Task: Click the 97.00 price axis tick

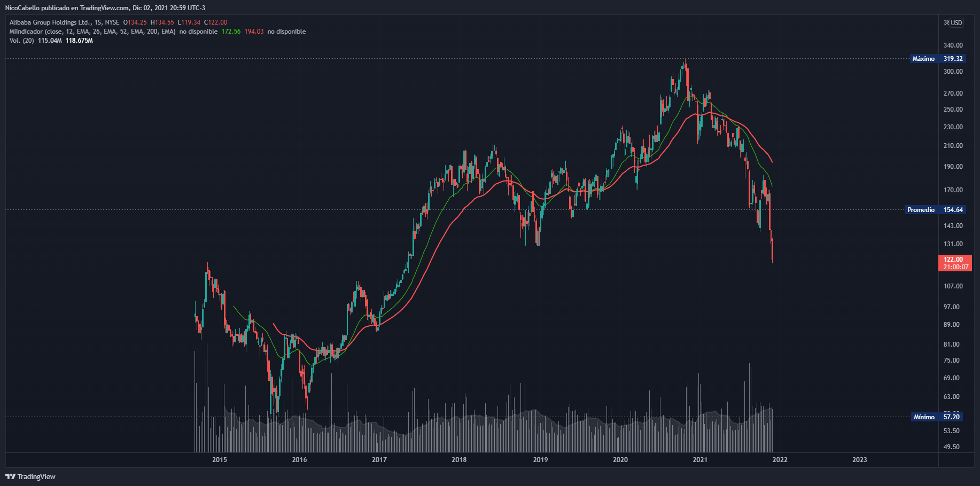Action: 952,307
